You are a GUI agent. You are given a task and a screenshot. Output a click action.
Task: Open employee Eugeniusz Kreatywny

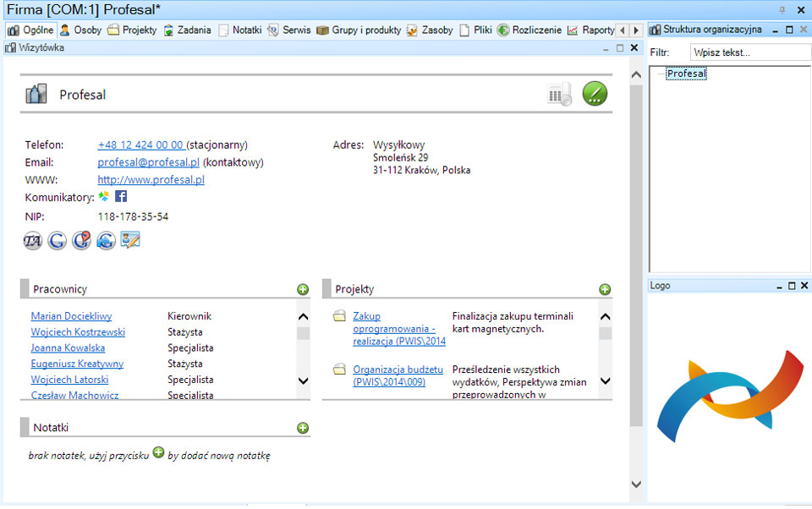[x=77, y=364]
